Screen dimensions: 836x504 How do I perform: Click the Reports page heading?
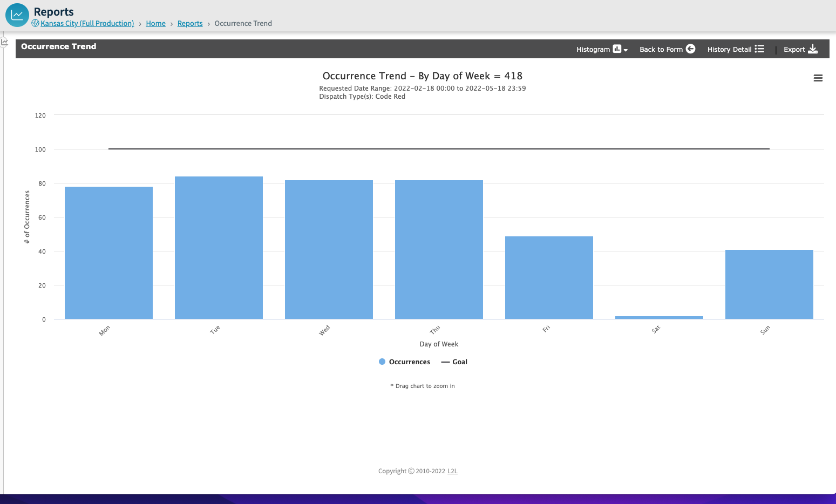(53, 12)
